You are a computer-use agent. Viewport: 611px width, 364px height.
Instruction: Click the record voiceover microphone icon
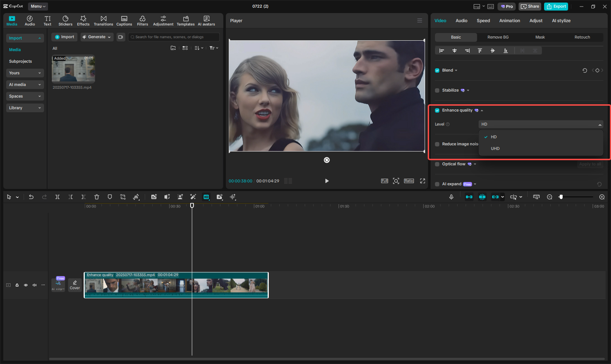(x=451, y=197)
